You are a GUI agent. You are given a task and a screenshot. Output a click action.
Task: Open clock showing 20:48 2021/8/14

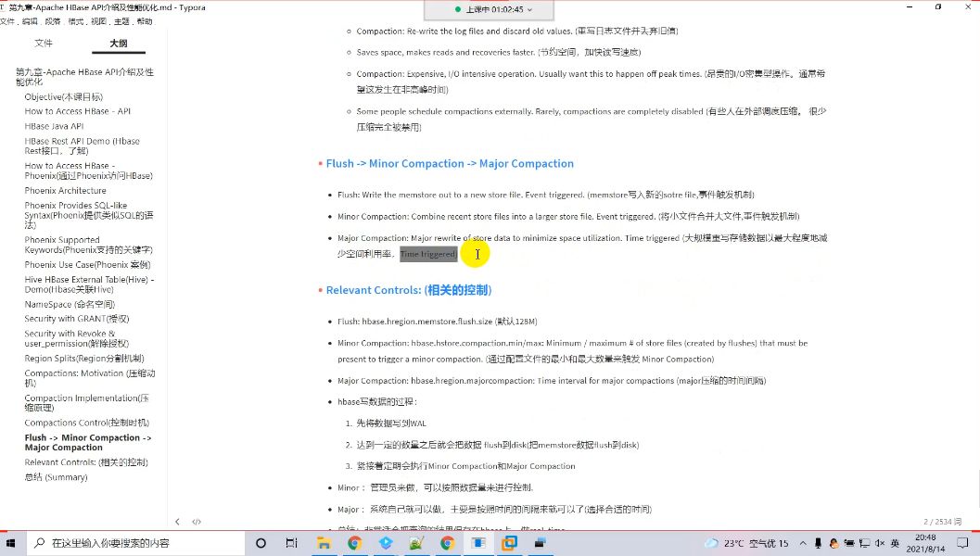(925, 543)
